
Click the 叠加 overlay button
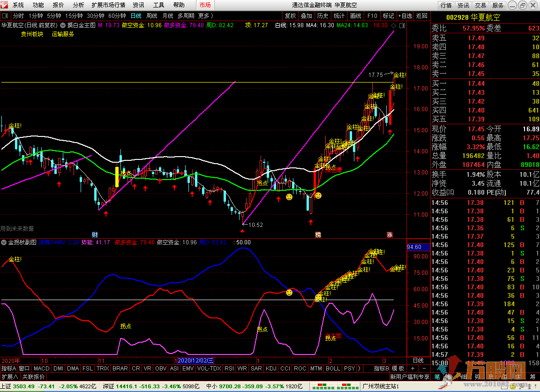[306, 16]
